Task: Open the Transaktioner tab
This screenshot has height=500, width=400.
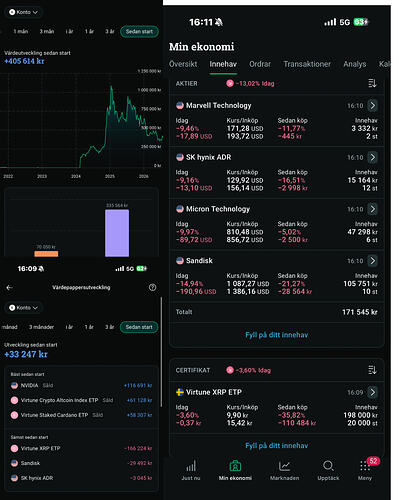Action: (x=307, y=64)
